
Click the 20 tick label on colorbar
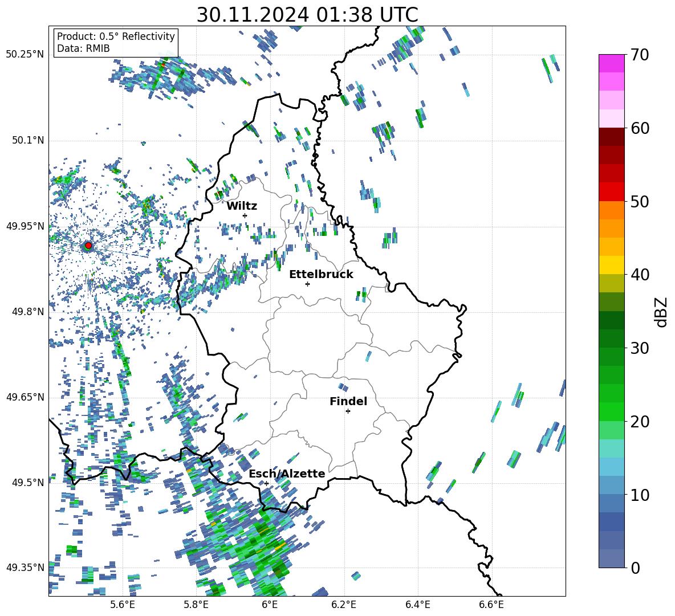coord(639,421)
